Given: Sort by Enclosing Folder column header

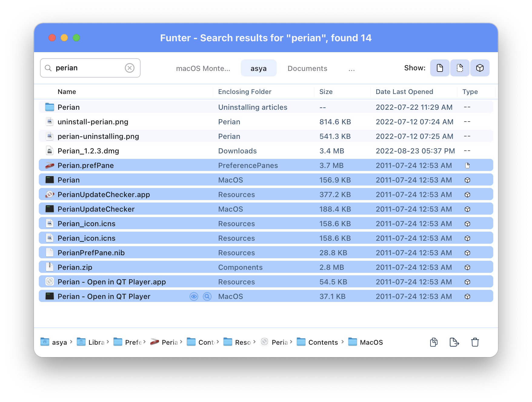Looking at the screenshot, I should click(244, 92).
